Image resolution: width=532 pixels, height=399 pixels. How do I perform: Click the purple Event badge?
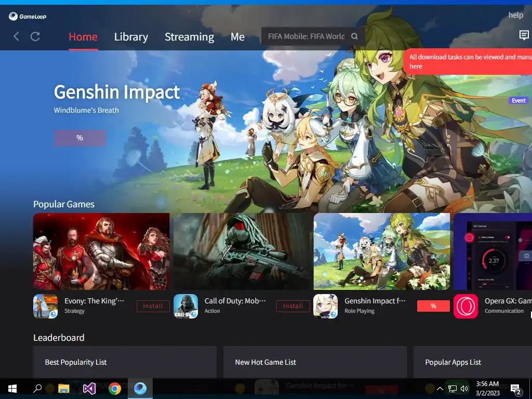(x=518, y=100)
